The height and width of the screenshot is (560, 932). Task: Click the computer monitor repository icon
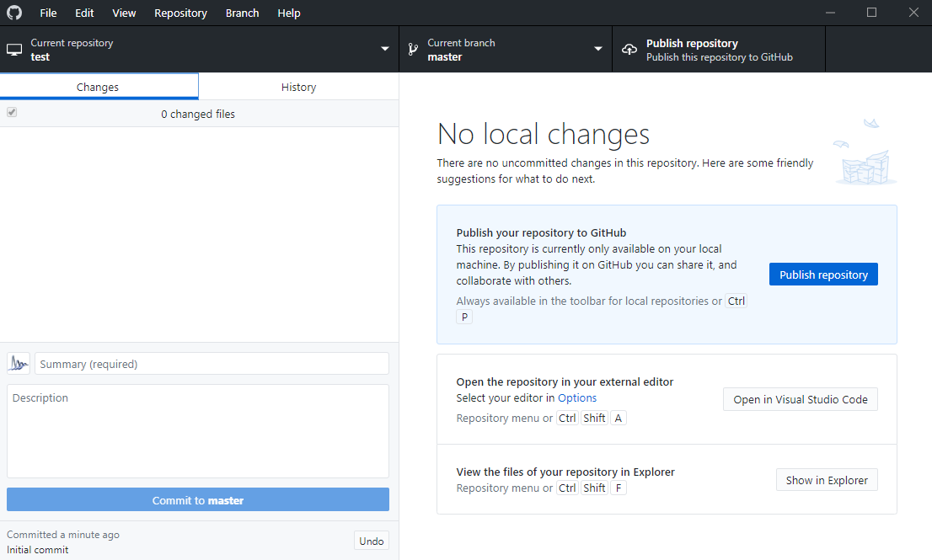click(x=14, y=50)
